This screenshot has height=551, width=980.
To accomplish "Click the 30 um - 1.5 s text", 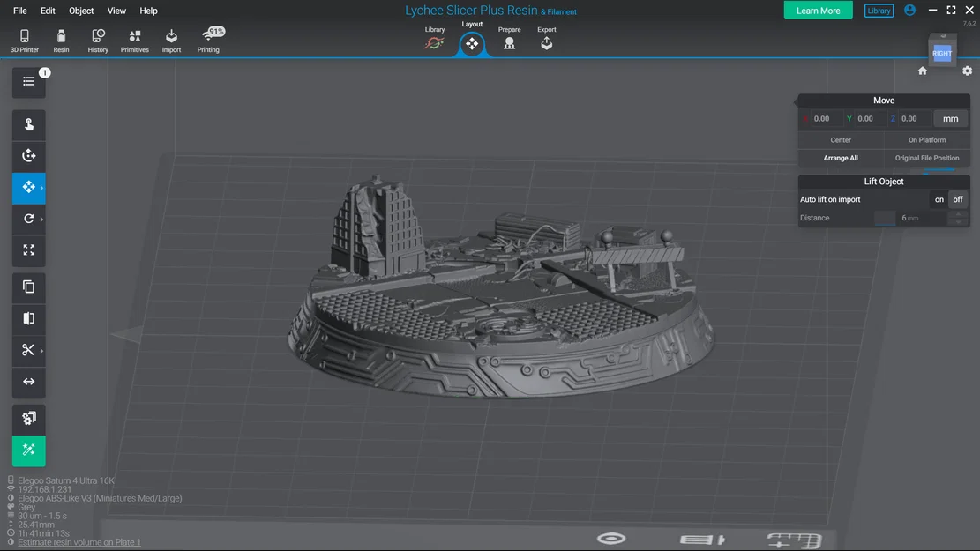I will click(41, 516).
